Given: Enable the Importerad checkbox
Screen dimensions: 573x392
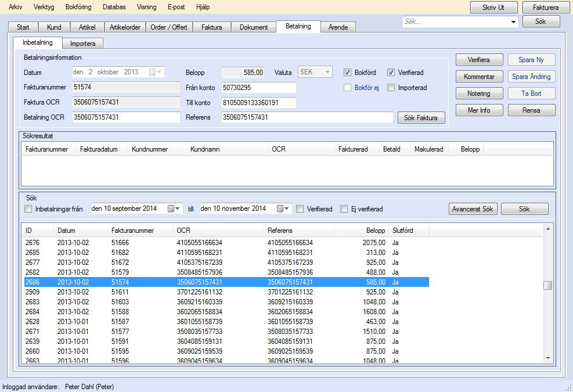Looking at the screenshot, I should click(x=391, y=87).
